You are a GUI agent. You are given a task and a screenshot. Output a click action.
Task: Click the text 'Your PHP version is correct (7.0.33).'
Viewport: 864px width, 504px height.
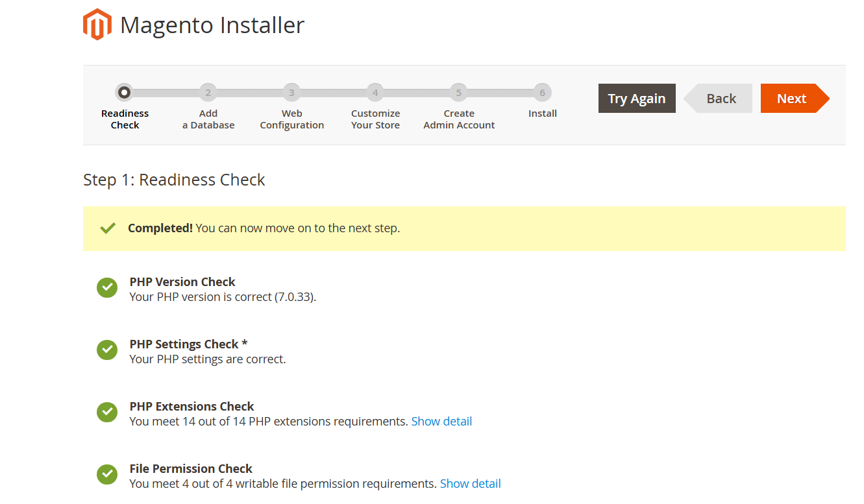pos(223,297)
